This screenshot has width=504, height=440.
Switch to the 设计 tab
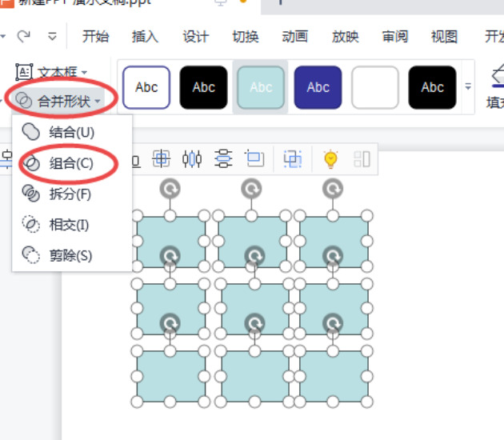[x=195, y=36]
